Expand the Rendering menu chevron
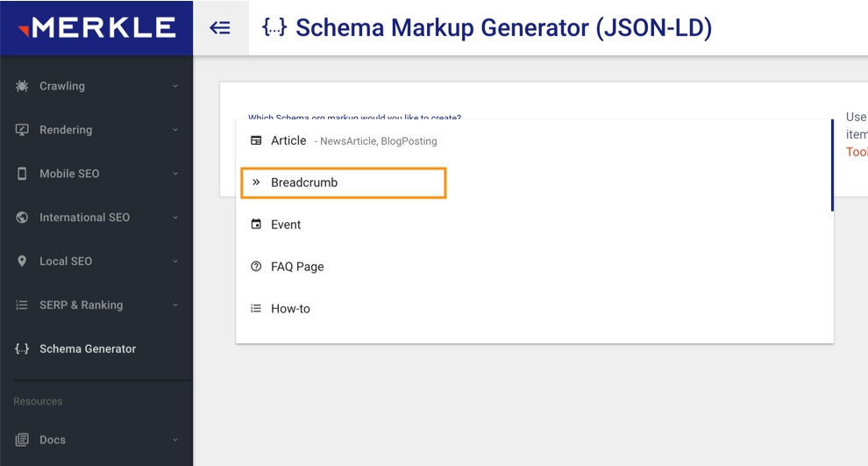The height and width of the screenshot is (466, 868). point(175,130)
